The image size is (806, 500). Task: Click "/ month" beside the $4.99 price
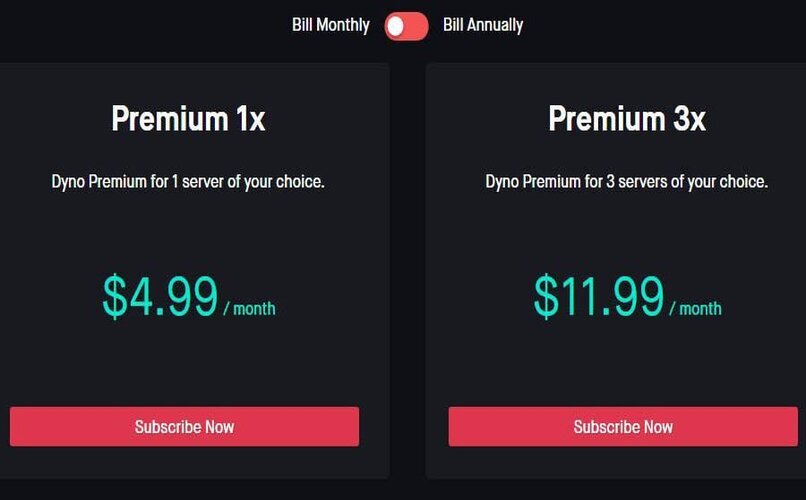point(250,308)
